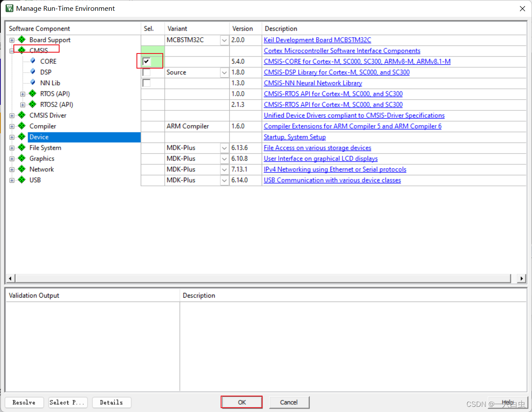532x412 pixels.
Task: Click the Graphics green diamond icon
Action: pos(22,158)
